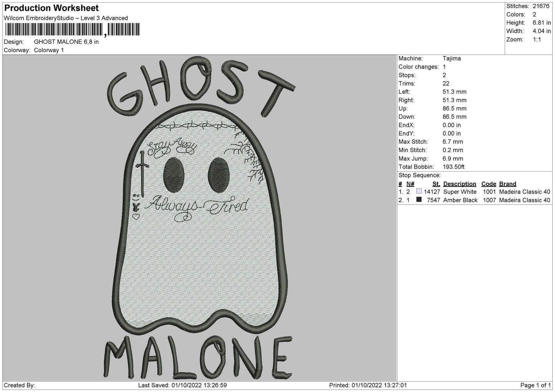This screenshot has height=392, width=555.
Task: Click the 'Colorway 1' value
Action: [49, 50]
